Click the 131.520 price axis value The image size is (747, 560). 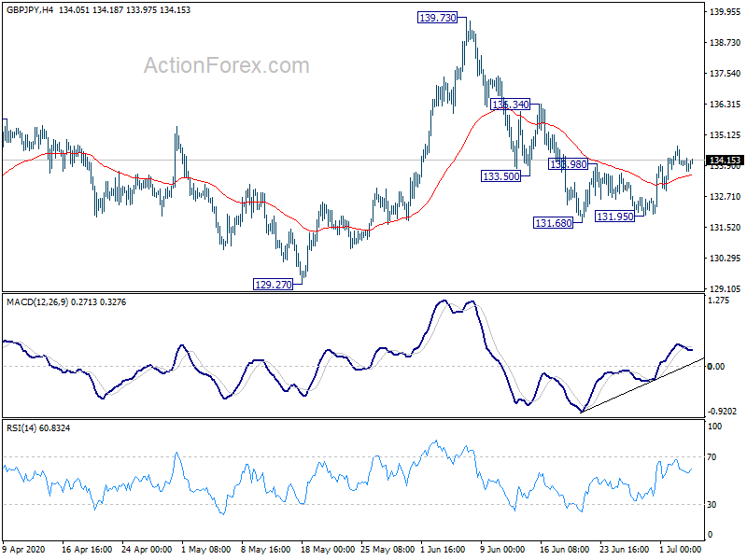tap(726, 228)
